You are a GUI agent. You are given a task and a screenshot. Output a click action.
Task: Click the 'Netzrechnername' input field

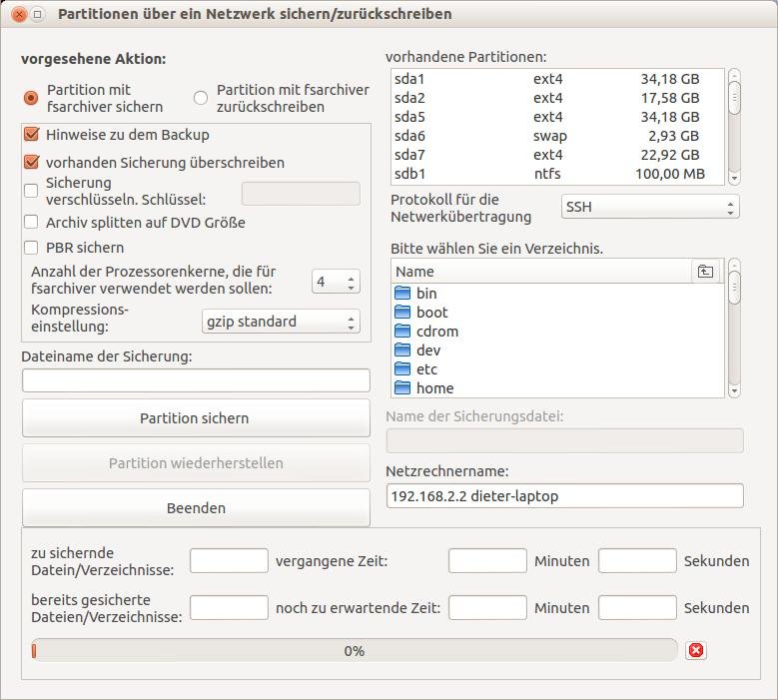[564, 495]
